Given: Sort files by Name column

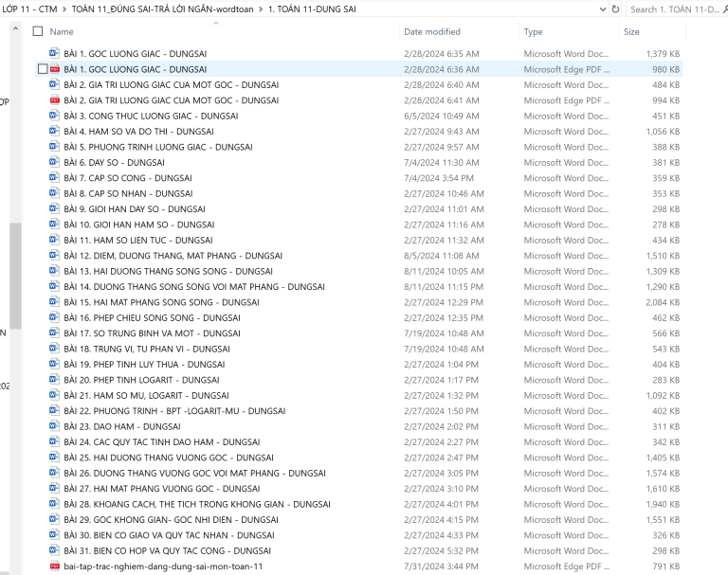Looking at the screenshot, I should pos(62,31).
